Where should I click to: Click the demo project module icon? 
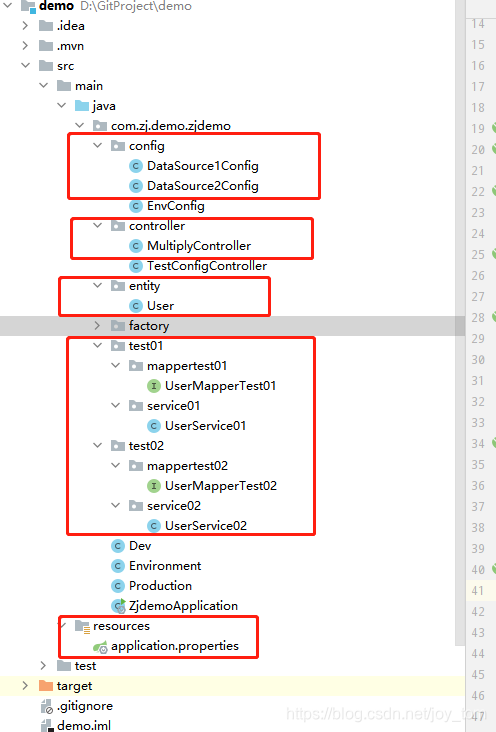[x=28, y=6]
